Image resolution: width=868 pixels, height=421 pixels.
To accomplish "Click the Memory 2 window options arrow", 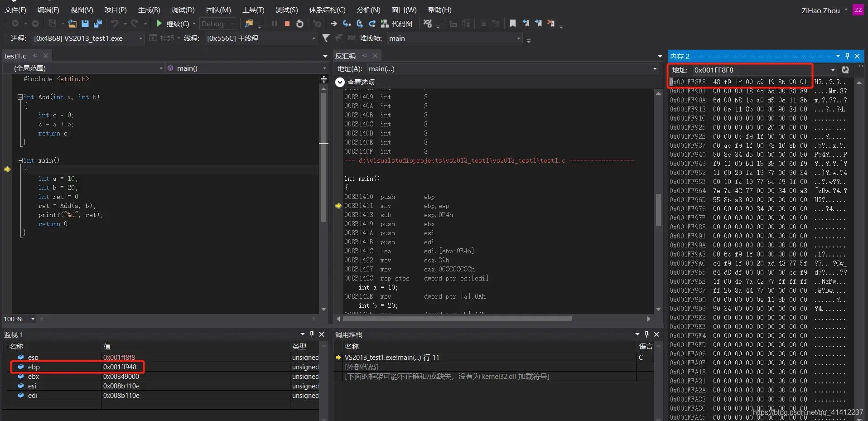I will (838, 56).
